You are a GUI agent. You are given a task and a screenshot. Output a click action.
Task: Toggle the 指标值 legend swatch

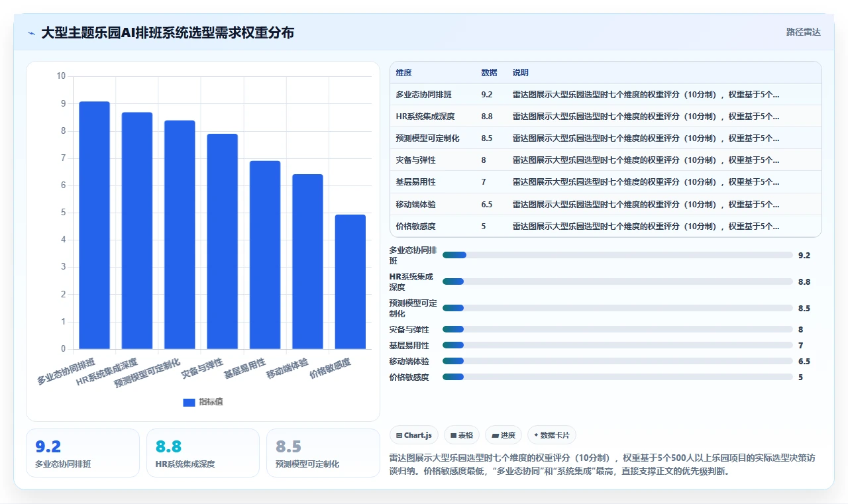[x=189, y=402]
